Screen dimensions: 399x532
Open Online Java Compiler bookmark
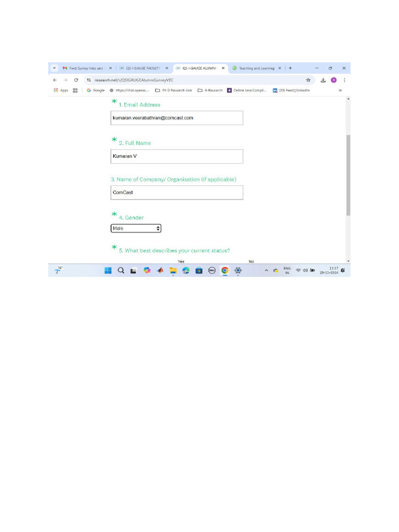pos(247,90)
